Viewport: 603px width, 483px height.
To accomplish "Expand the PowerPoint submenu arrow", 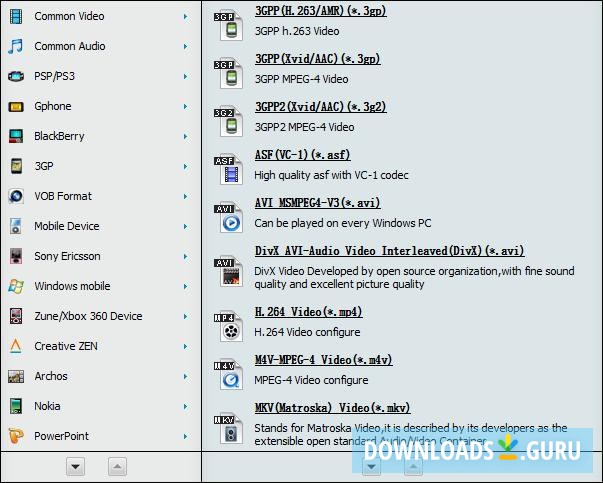I will tap(185, 436).
